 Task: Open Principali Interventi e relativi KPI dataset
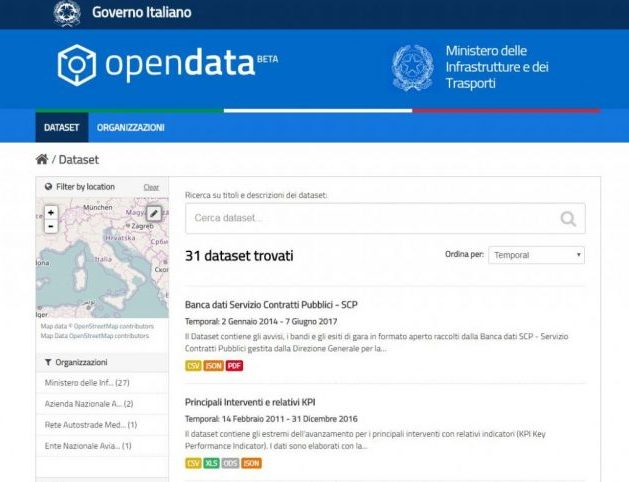(250, 402)
